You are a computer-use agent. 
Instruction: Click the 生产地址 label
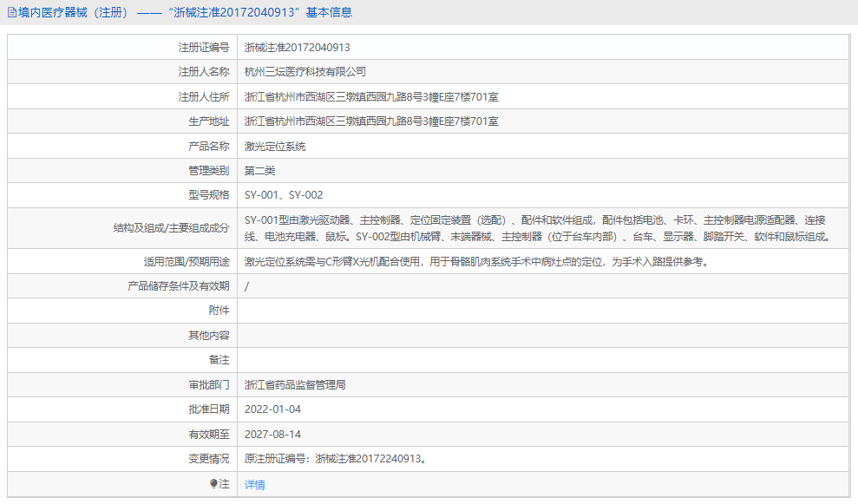pyautogui.click(x=209, y=121)
